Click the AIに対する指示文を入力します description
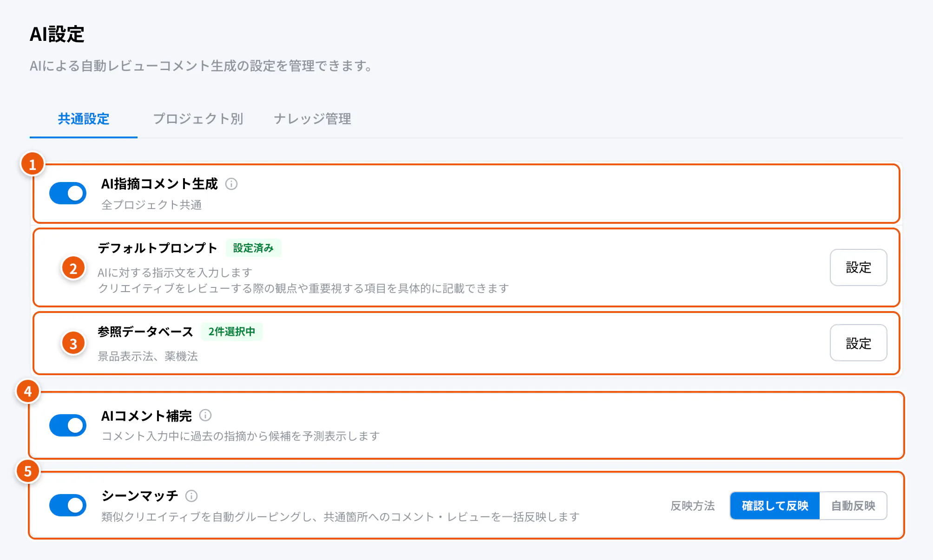933x560 pixels. (x=175, y=273)
